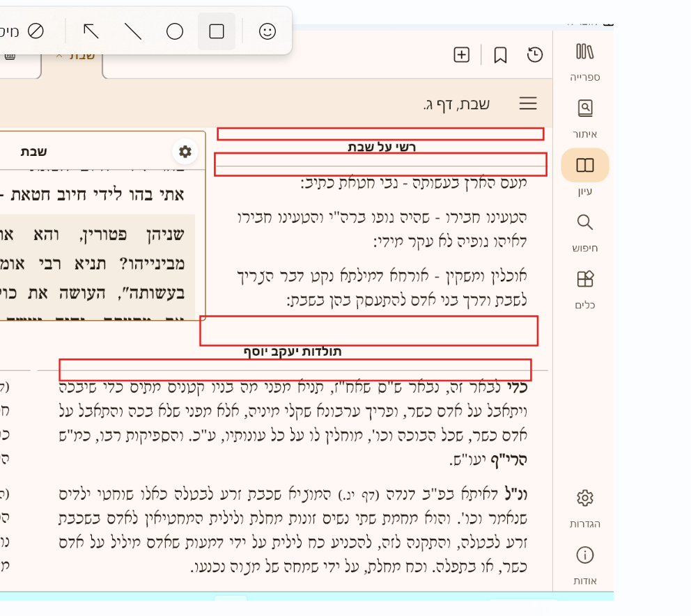The height and width of the screenshot is (616, 691).
Task: Click the רשי על שבת commentary heading
Action: 382,147
